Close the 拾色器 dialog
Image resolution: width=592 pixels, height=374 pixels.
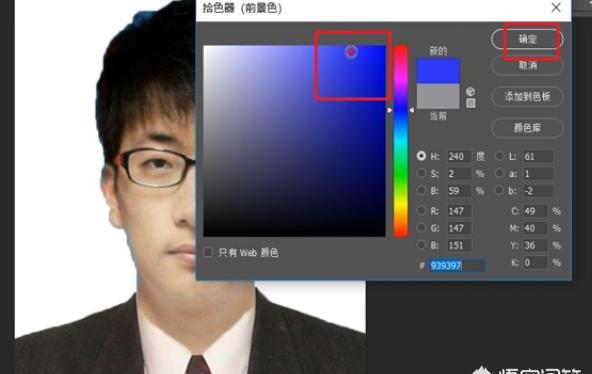tap(556, 7)
